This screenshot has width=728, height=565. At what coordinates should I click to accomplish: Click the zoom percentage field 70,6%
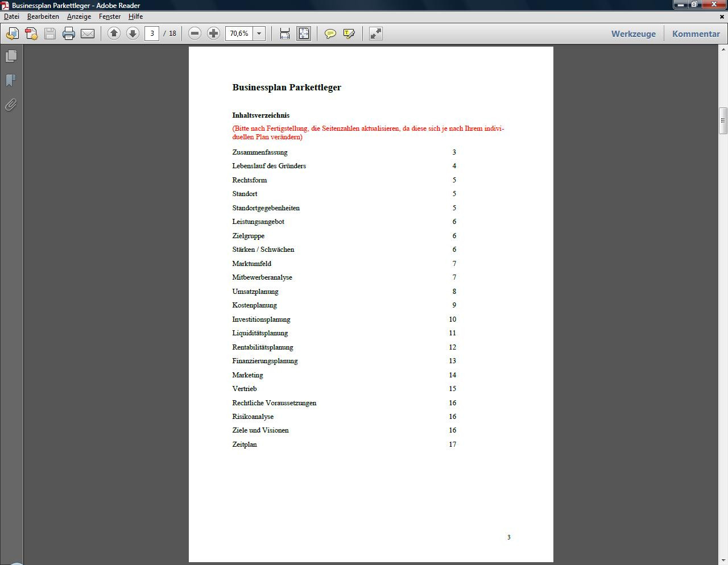239,34
